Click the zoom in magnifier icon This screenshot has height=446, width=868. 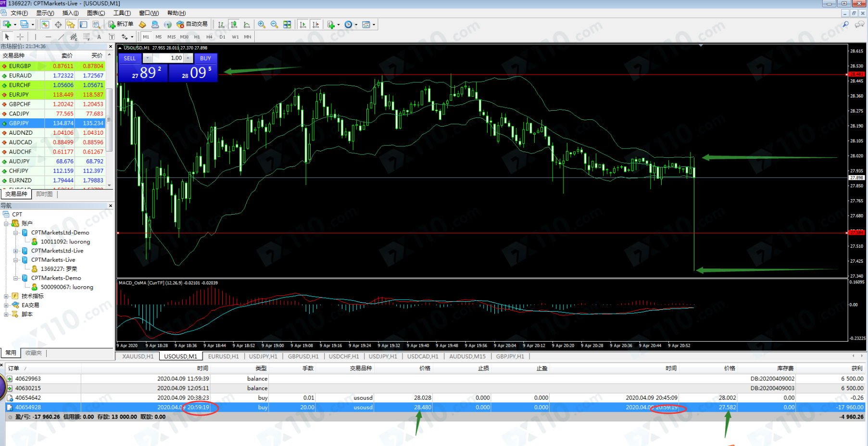[x=262, y=24]
